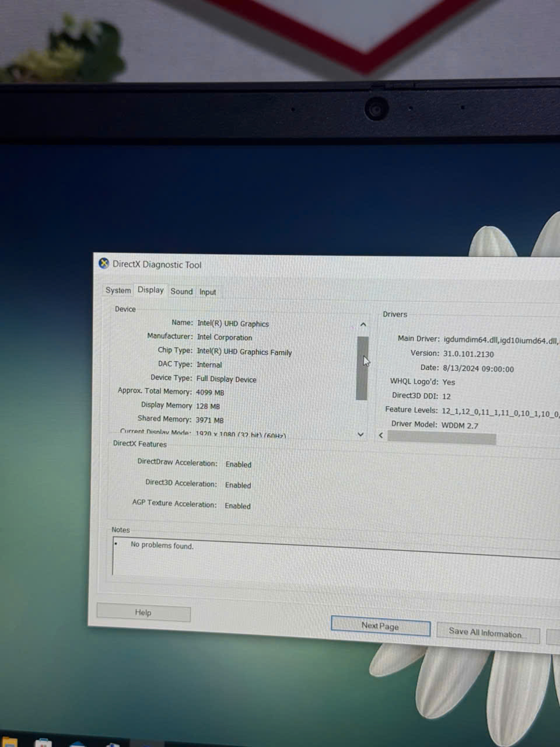The width and height of the screenshot is (560, 747).
Task: Click the 'AGP Texture Acceleration:' label
Action: pos(174,503)
